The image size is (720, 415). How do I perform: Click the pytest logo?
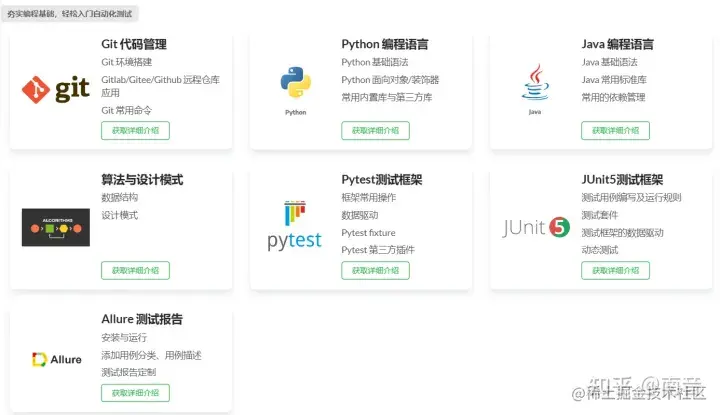pyautogui.click(x=295, y=225)
